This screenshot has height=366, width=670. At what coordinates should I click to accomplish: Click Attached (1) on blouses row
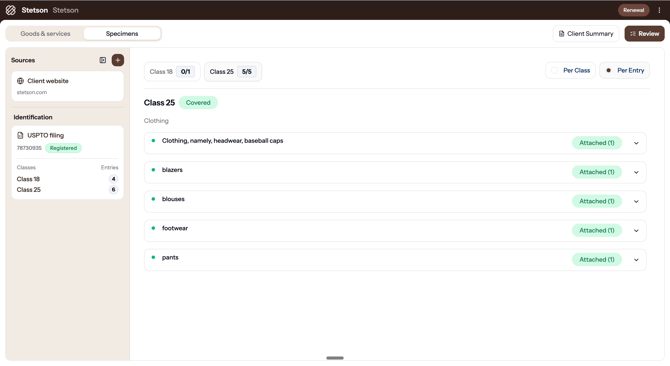597,201
